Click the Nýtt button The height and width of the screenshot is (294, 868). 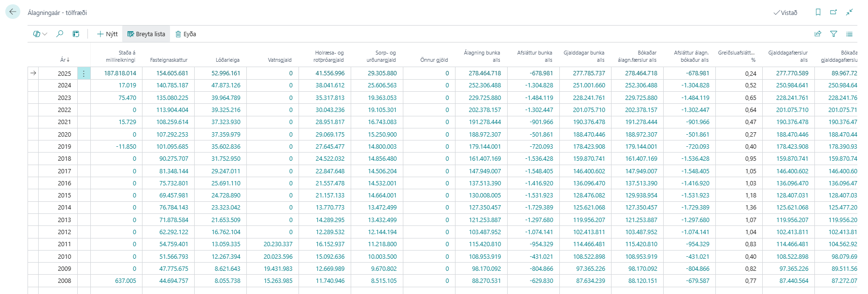(x=107, y=34)
